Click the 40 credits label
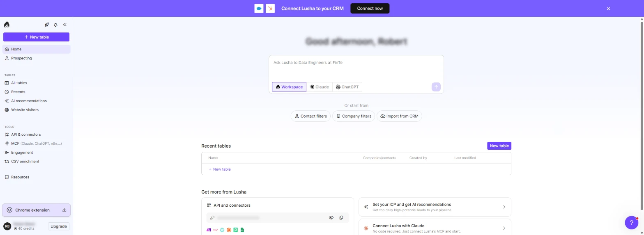The height and width of the screenshot is (235, 644). [x=24, y=228]
